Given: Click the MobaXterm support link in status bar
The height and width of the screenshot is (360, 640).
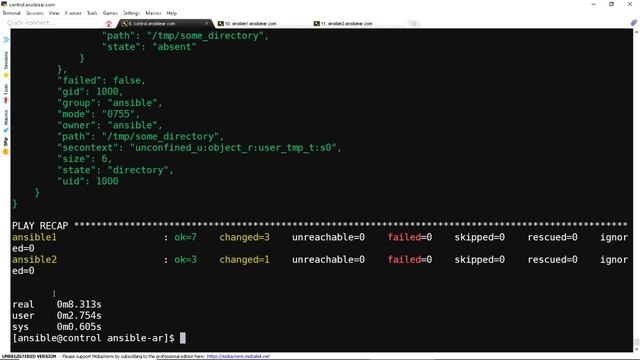Looking at the screenshot, I should (238, 356).
